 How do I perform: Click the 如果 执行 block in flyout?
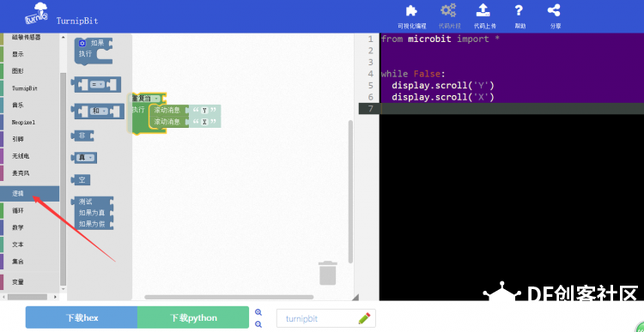coord(94,51)
